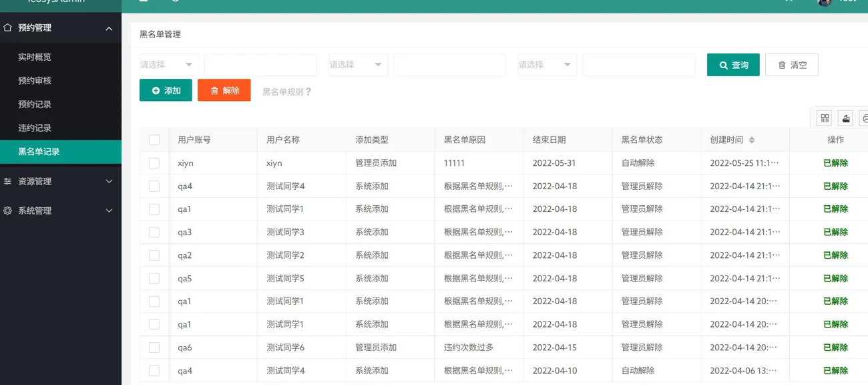
Task: Tick the checkbox for qa3 row
Action: [154, 233]
